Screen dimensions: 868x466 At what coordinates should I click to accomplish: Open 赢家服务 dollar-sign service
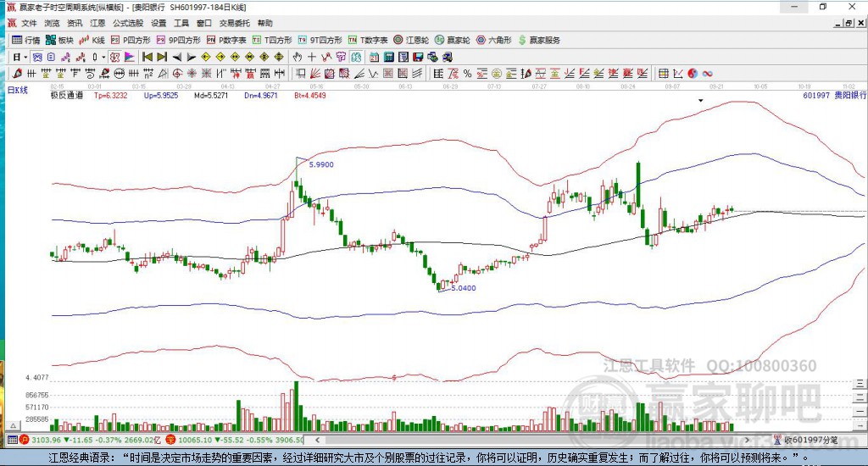(539, 40)
